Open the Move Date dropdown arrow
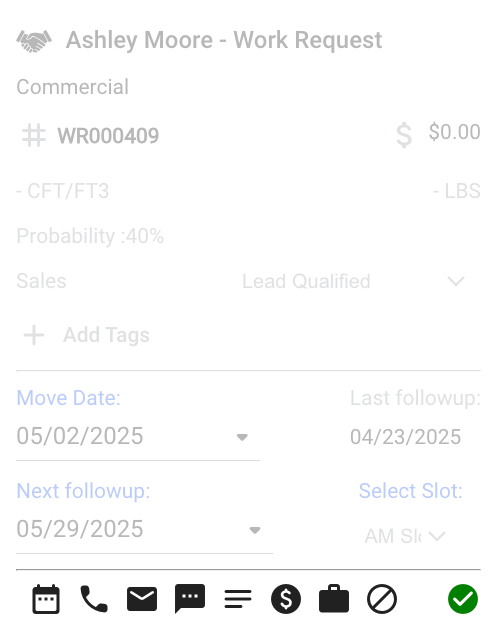The width and height of the screenshot is (492, 636). coord(242,437)
